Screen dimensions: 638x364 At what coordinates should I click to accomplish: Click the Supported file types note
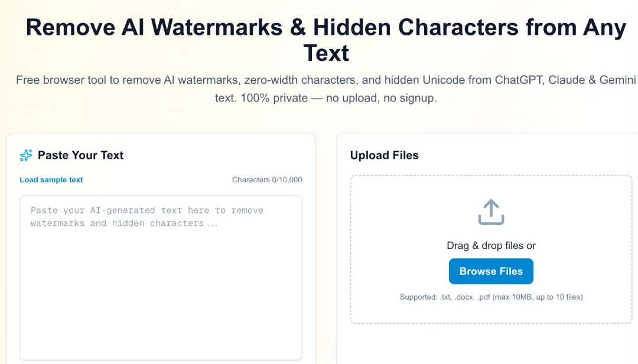tap(491, 297)
